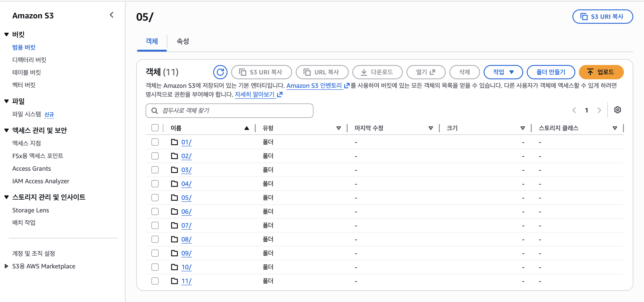644x302 pixels.
Task: Focus the 접두사로 객체 찾기 search field
Action: coord(229,111)
